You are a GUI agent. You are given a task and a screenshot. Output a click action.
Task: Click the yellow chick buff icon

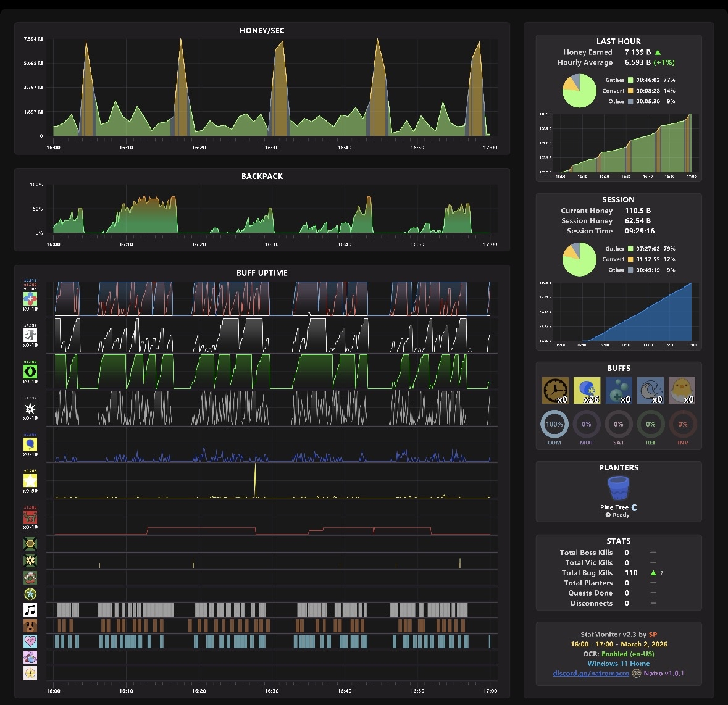tap(682, 390)
